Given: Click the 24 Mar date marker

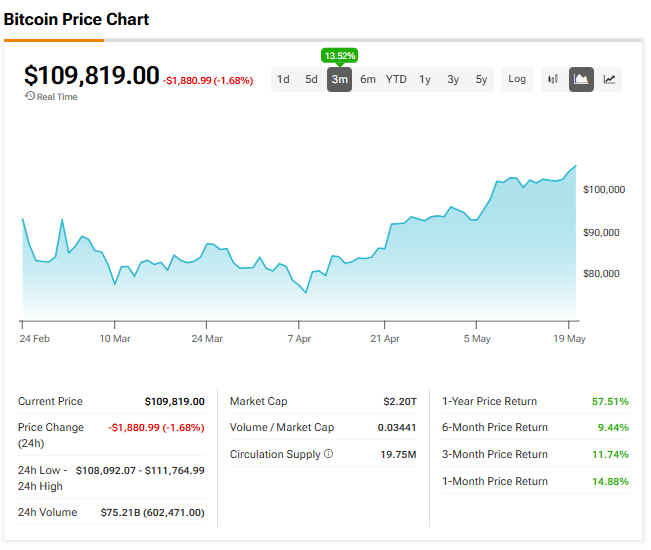Looking at the screenshot, I should point(207,339).
